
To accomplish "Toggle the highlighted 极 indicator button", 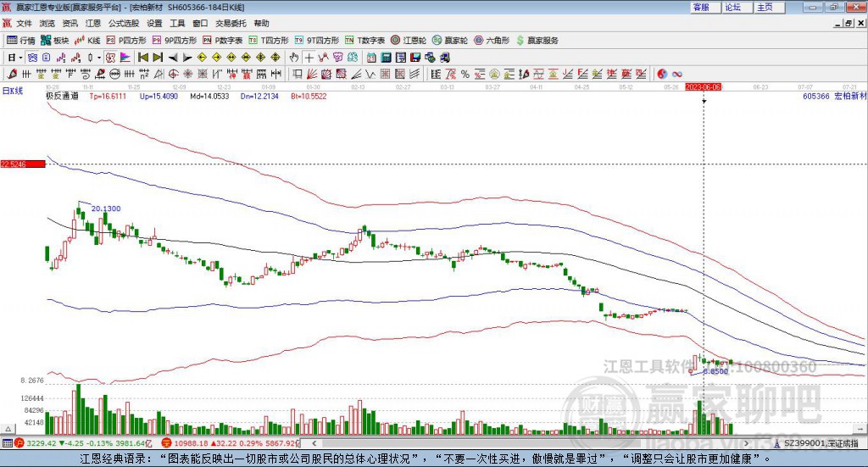I will click(111, 57).
